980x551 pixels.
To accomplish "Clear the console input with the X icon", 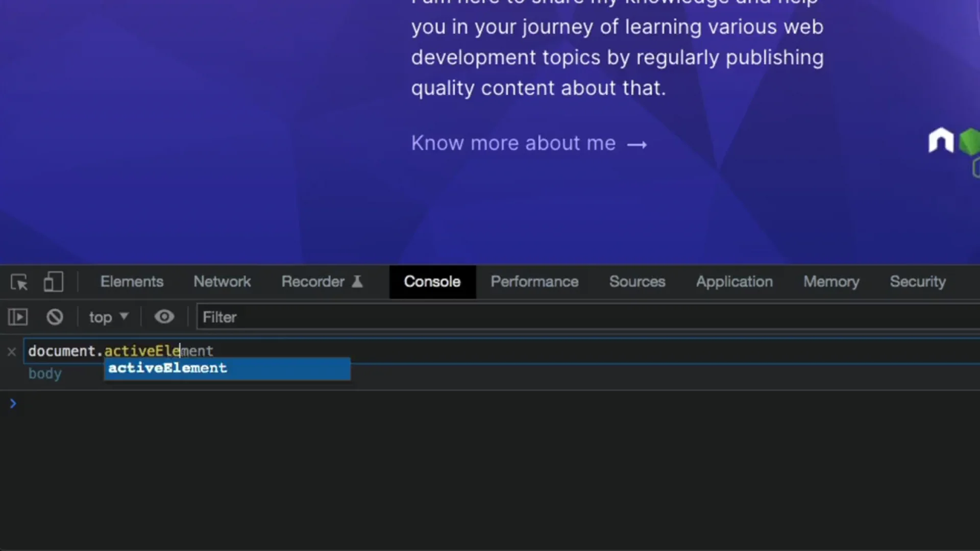I will point(11,352).
